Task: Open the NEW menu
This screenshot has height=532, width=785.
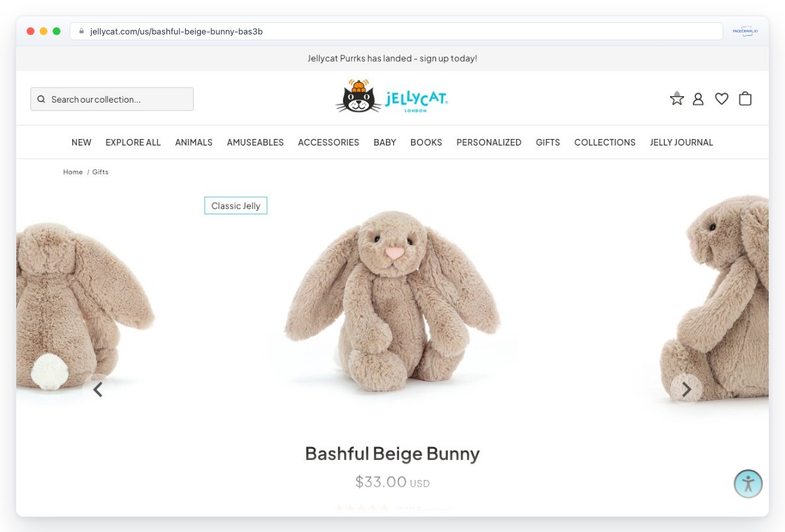Action: point(81,142)
